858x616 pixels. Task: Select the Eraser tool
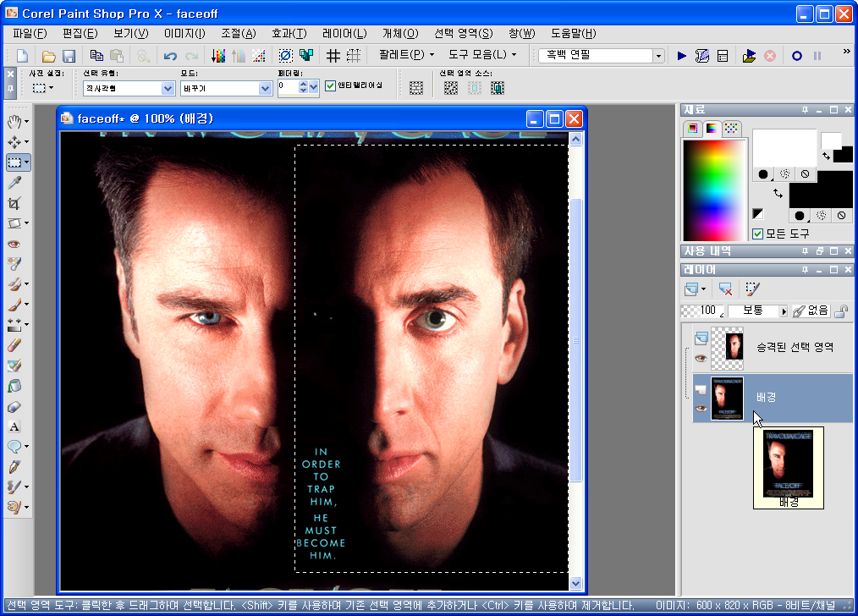click(x=14, y=344)
